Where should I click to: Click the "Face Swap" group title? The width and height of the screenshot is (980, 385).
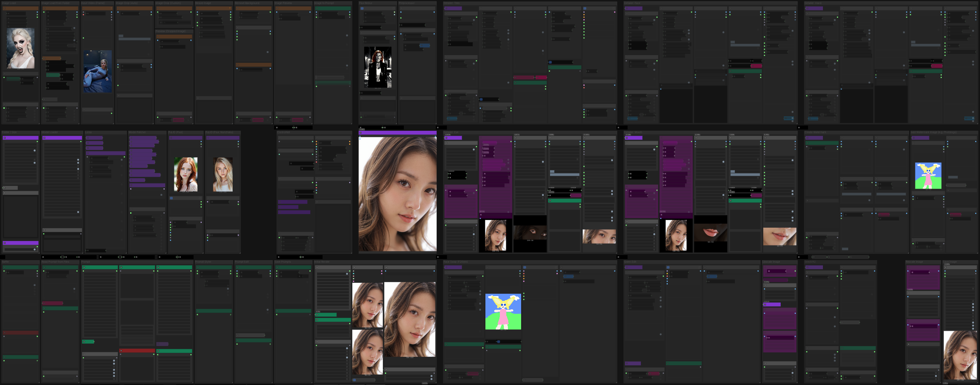click(456, 262)
